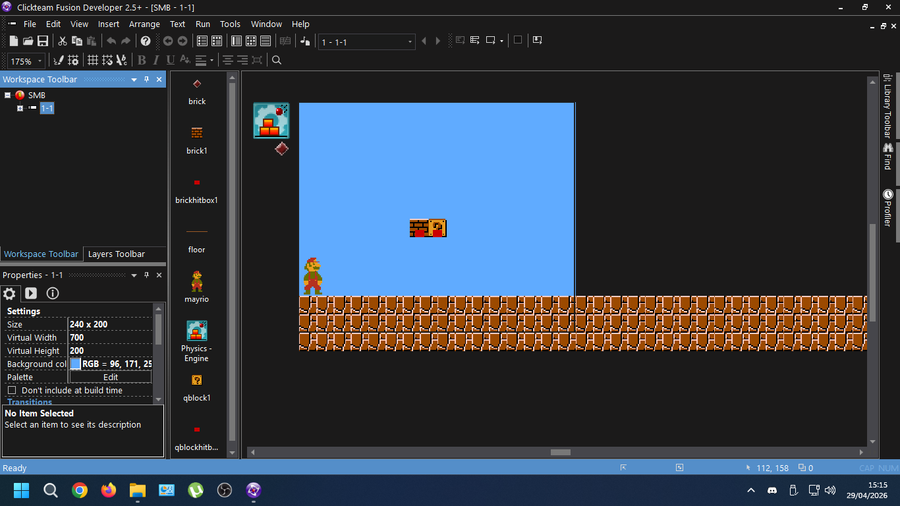Open the 175% zoom dropdown
The height and width of the screenshot is (506, 900).
[x=40, y=61]
